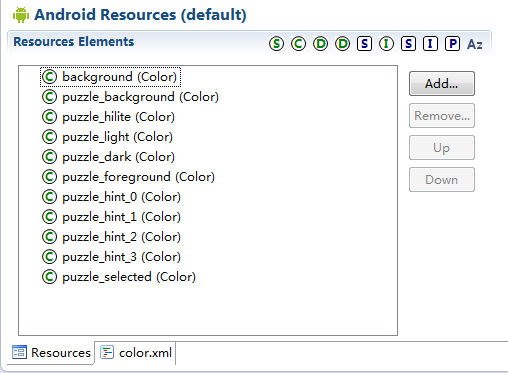This screenshot has width=508, height=373.
Task: Select "puzzle_hint_2 (Color)" text
Action: [121, 237]
